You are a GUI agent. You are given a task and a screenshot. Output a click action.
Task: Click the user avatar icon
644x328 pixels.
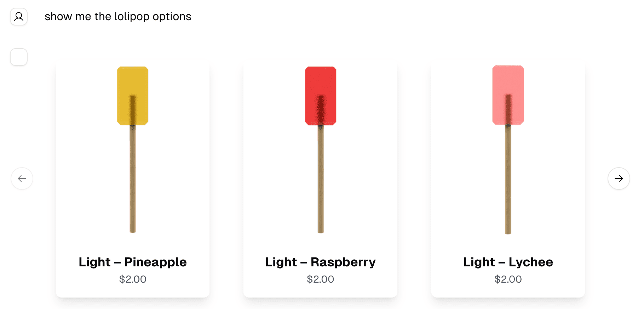(19, 17)
